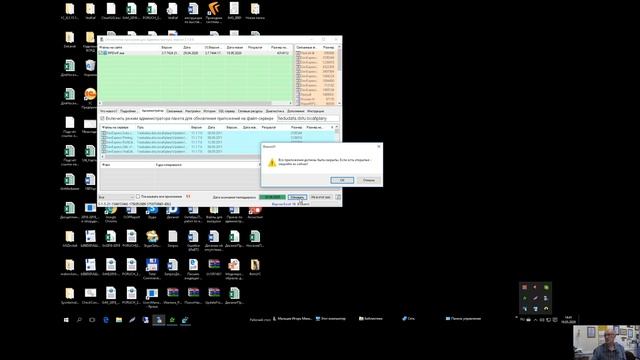Click the Обновить button in the updater window
Viewport: 640px width, 360px height.
pos(297,197)
